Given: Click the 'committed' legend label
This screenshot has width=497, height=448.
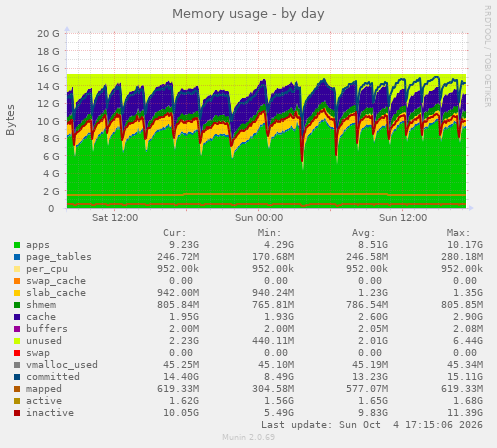Looking at the screenshot, I should [x=53, y=377].
